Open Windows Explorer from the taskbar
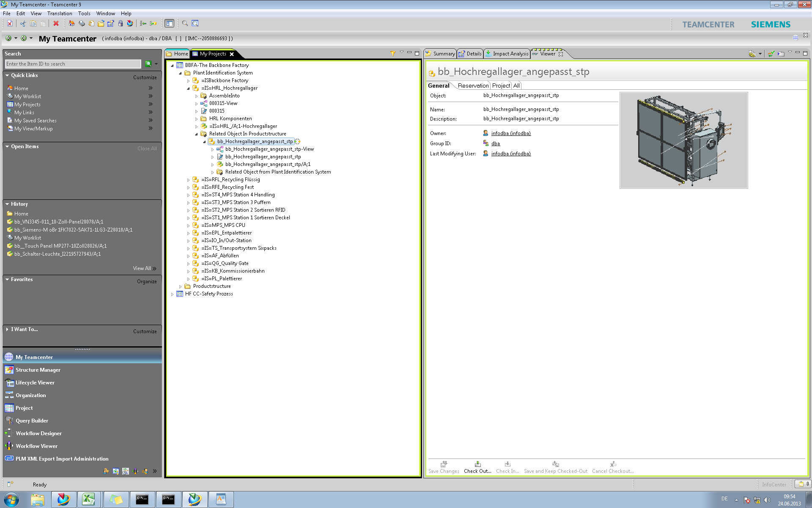 pos(37,500)
